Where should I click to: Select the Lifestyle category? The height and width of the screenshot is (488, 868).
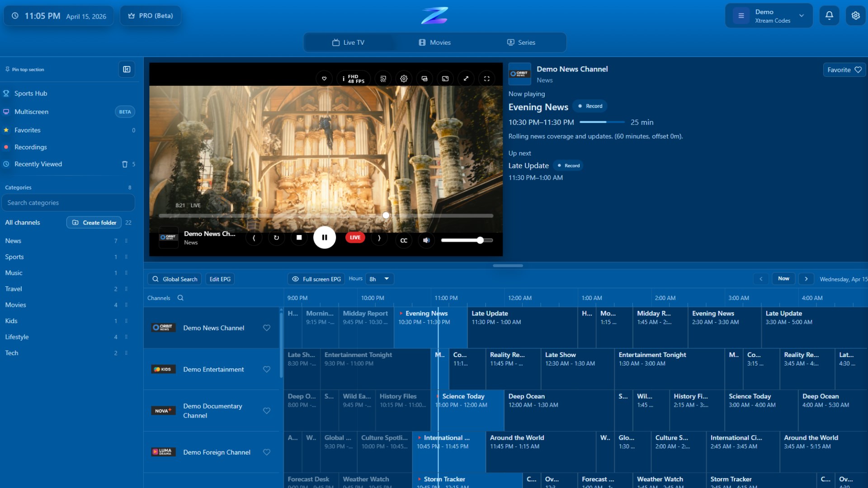pos(68,337)
